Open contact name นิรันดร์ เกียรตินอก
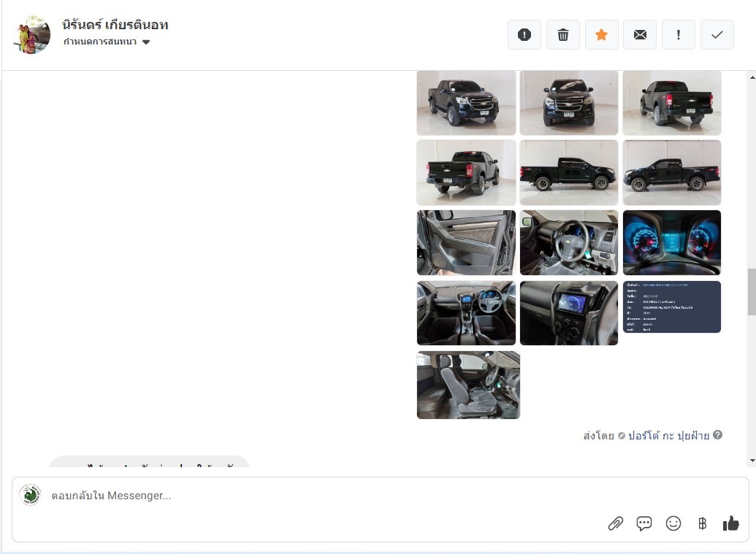 pos(115,25)
